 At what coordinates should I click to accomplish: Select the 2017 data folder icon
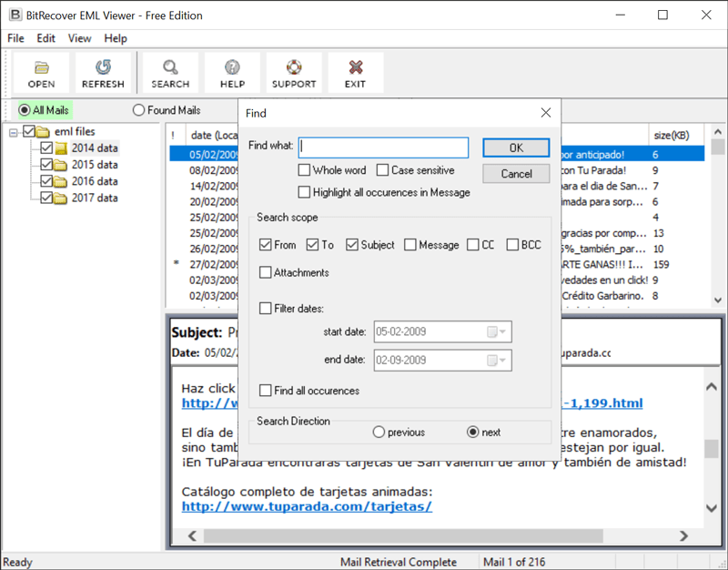coord(61,198)
